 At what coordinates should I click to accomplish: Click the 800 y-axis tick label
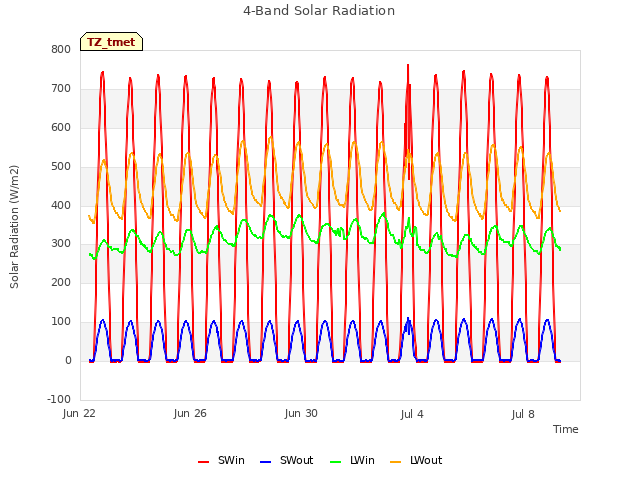coord(61,49)
